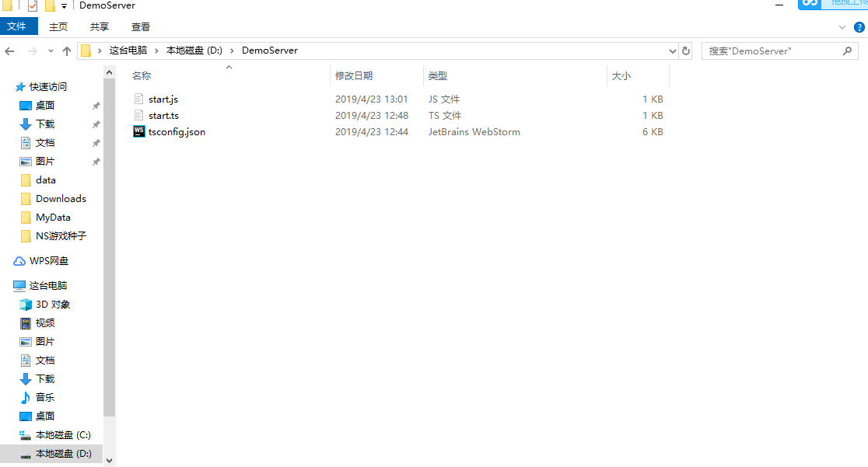Click the 6 KB size value
The image size is (868, 467).
tap(653, 131)
